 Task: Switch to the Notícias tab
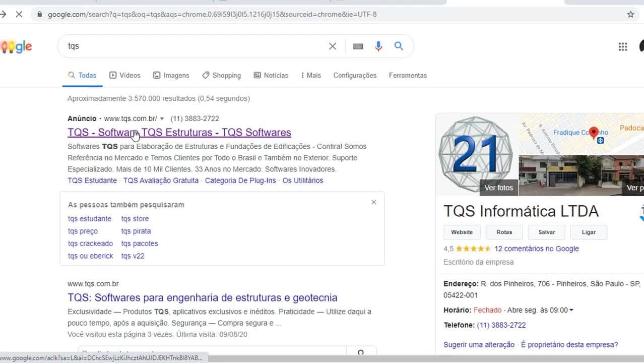[x=271, y=75]
